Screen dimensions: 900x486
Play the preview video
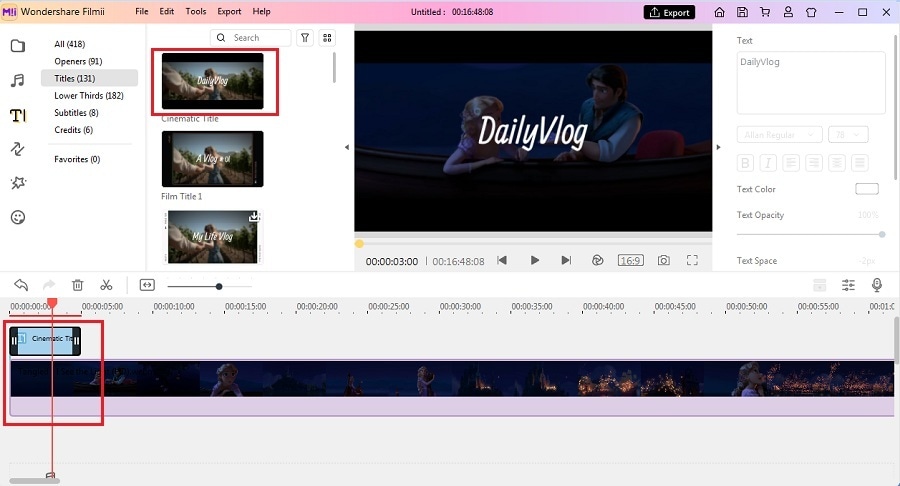534,261
